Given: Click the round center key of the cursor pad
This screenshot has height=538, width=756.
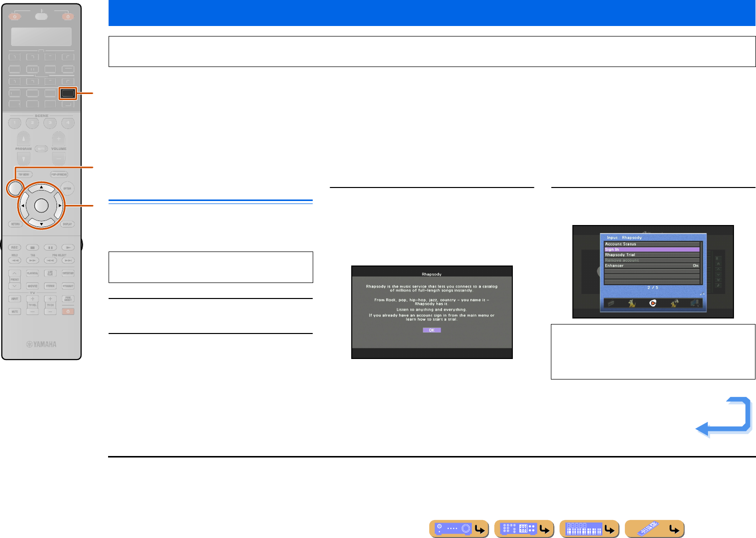Looking at the screenshot, I should coord(42,205).
